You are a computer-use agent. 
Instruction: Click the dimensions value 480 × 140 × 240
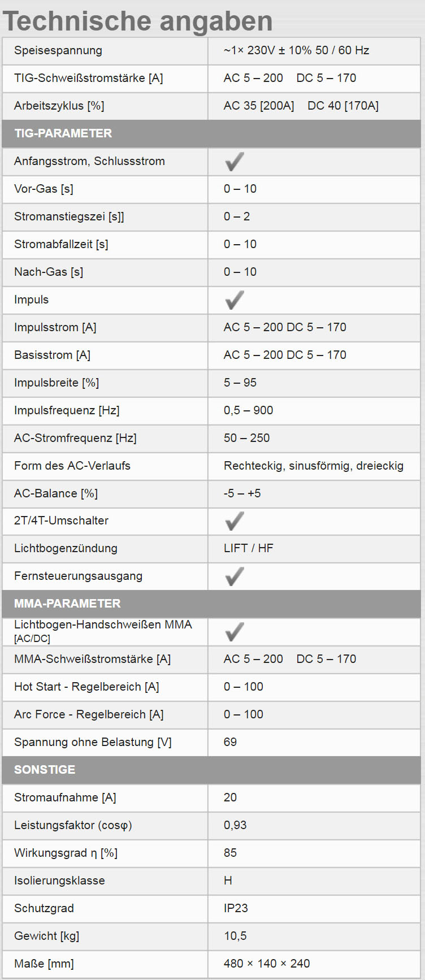click(267, 964)
